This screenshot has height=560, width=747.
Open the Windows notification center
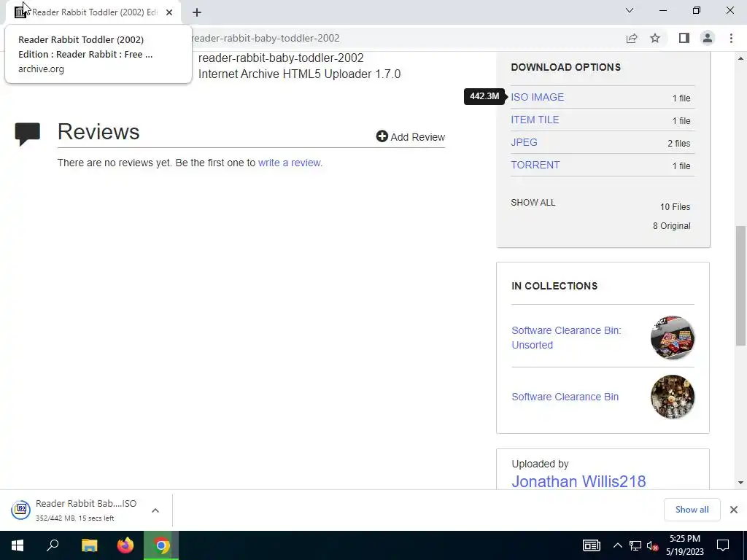pyautogui.click(x=723, y=545)
